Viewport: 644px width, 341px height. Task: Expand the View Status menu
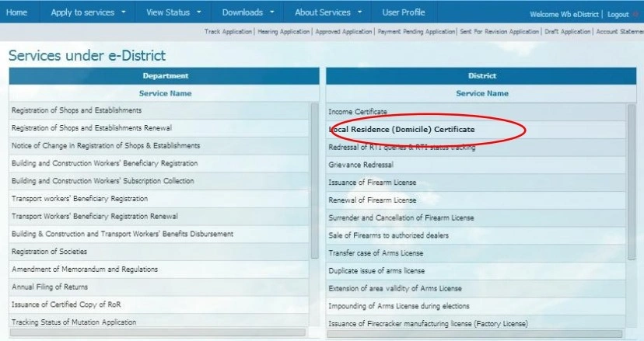point(173,12)
